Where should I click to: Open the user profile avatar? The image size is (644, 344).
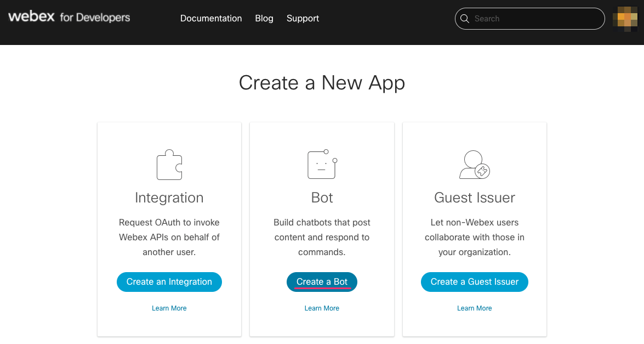coord(625,19)
